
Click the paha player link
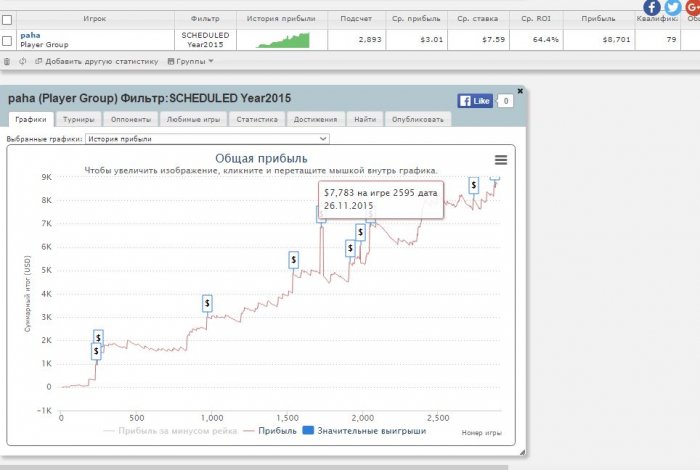tap(30, 35)
